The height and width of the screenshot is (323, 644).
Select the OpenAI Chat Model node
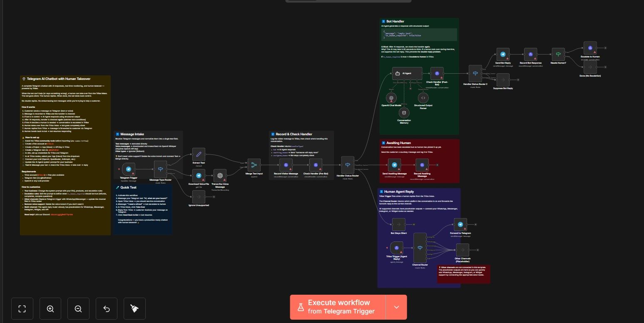click(x=391, y=98)
